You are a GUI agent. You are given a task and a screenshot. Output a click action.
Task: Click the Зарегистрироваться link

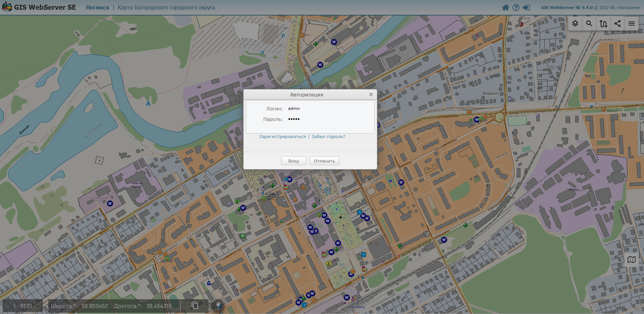click(282, 137)
